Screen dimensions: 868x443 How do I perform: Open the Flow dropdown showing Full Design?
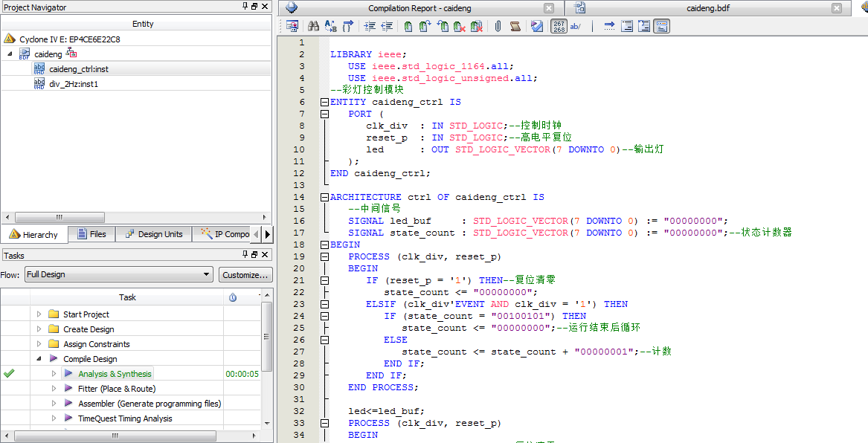118,274
